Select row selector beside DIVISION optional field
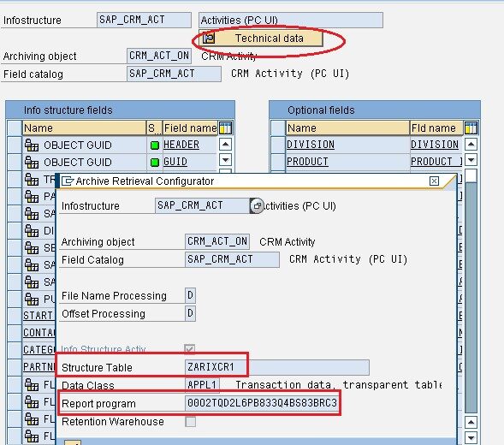Viewport: 504px width, 445px height. pos(278,145)
